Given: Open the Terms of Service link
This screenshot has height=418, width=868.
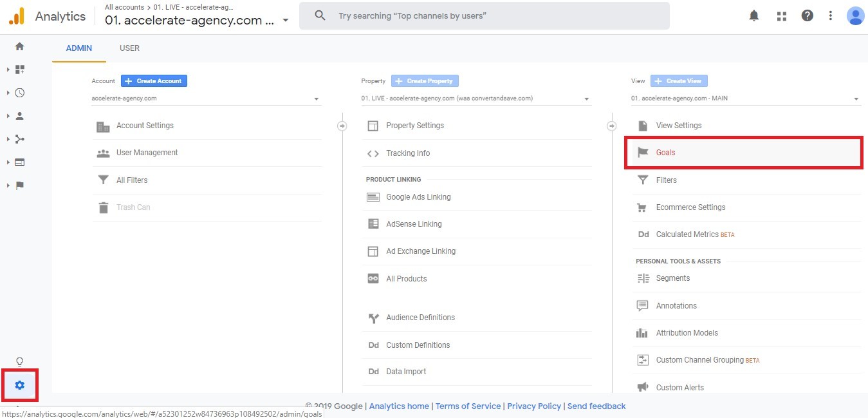Looking at the screenshot, I should click(x=468, y=406).
